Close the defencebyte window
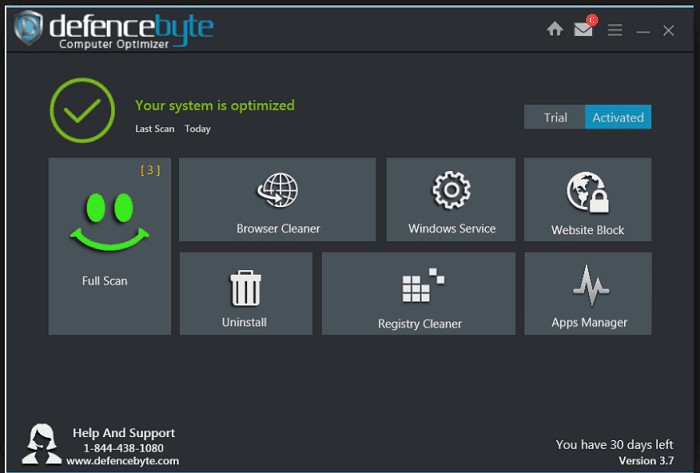This screenshot has height=473, width=700. (668, 31)
